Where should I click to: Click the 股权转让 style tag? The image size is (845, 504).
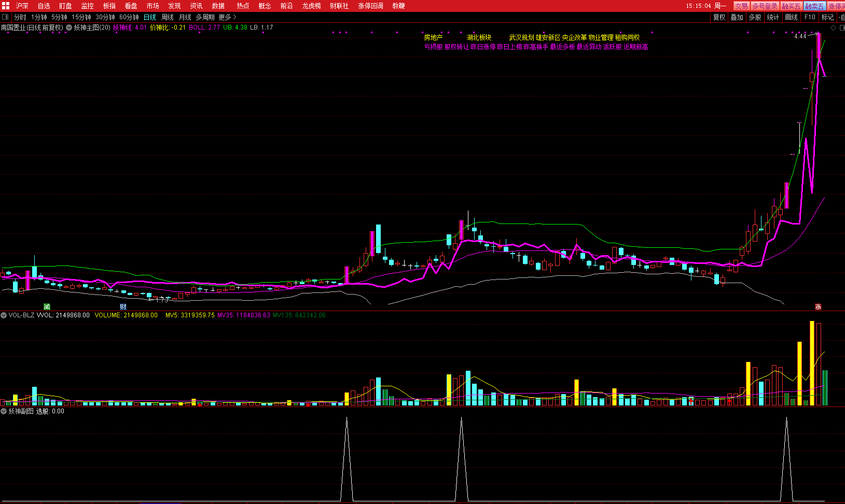pos(456,47)
